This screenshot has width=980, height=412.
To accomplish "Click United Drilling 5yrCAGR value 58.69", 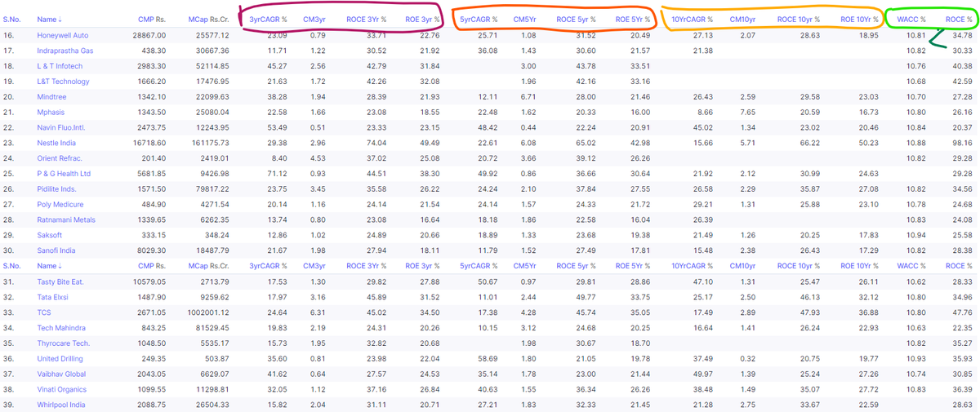I will (x=487, y=359).
